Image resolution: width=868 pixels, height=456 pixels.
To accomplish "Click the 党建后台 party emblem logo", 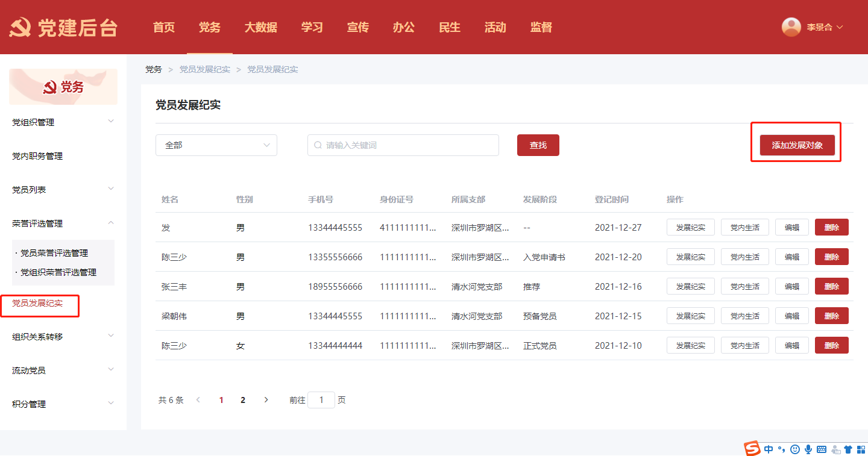I will click(20, 27).
